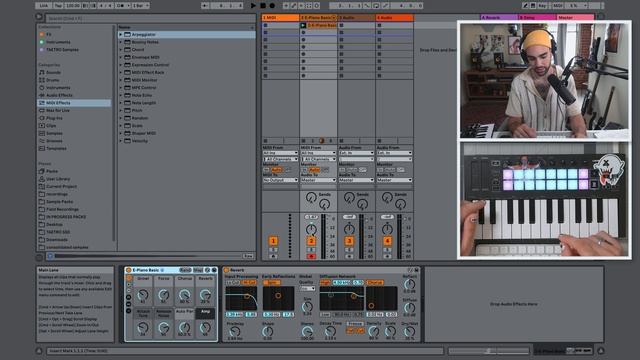Select the 1 MIDI track header
Image resolution: width=640 pixels, height=360 pixels.
[x=280, y=18]
